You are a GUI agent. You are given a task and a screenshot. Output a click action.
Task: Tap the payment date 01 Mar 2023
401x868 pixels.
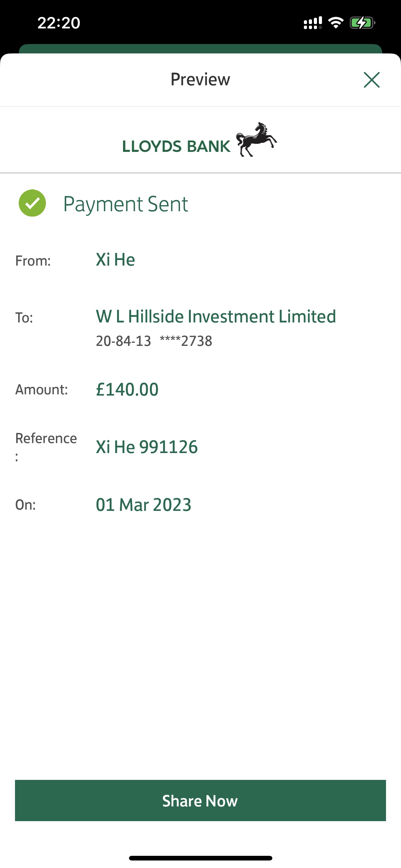coord(144,505)
